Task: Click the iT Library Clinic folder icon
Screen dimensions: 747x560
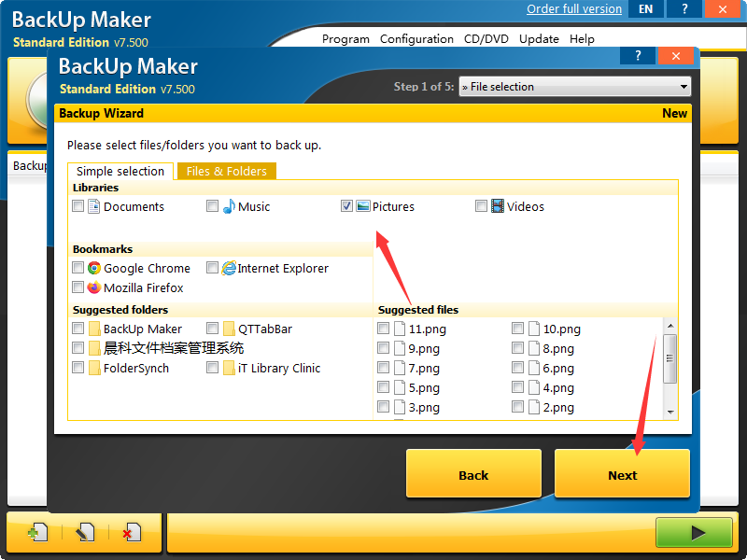Action: pos(229,368)
